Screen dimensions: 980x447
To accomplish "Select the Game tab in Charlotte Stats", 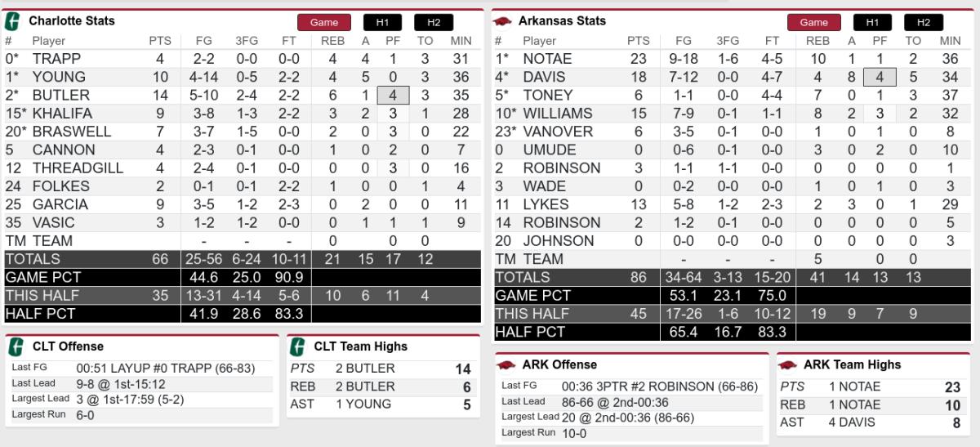I will [323, 22].
